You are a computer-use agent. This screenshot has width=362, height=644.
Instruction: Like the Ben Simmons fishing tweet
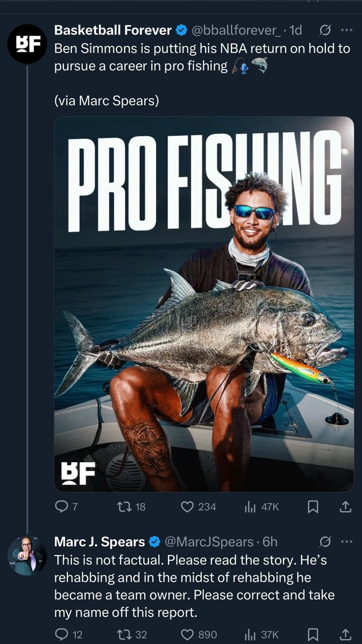[x=199, y=507]
